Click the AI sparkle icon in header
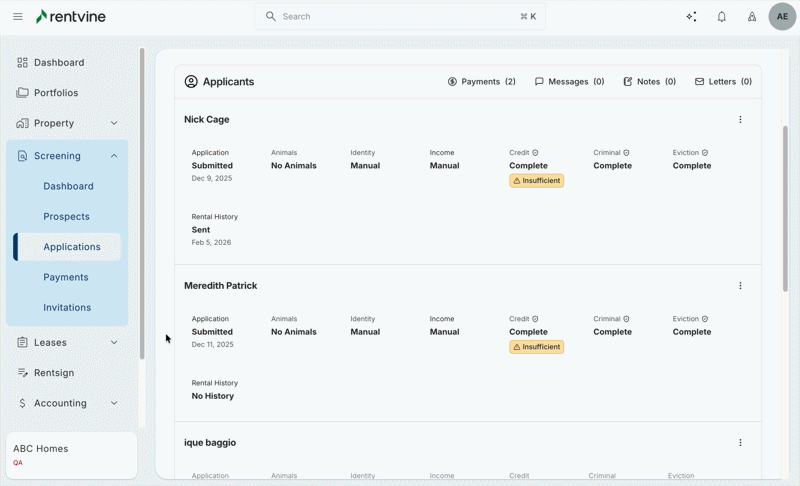The image size is (800, 486). point(691,17)
